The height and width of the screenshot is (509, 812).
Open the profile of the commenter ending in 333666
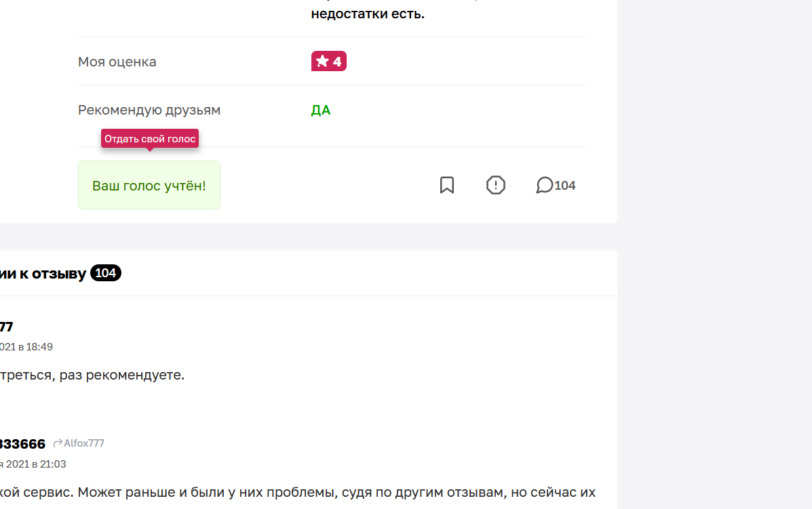coord(22,444)
